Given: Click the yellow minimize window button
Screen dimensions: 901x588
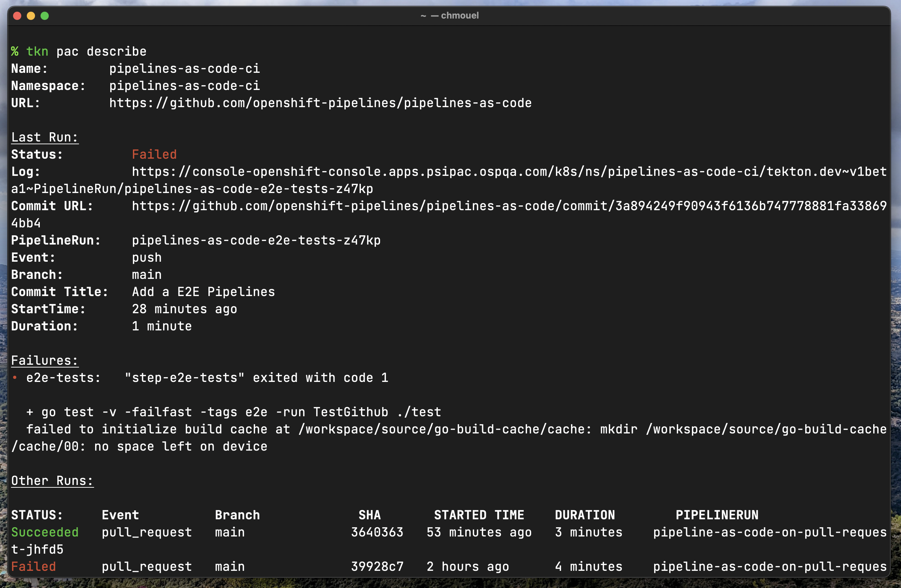Looking at the screenshot, I should tap(31, 16).
